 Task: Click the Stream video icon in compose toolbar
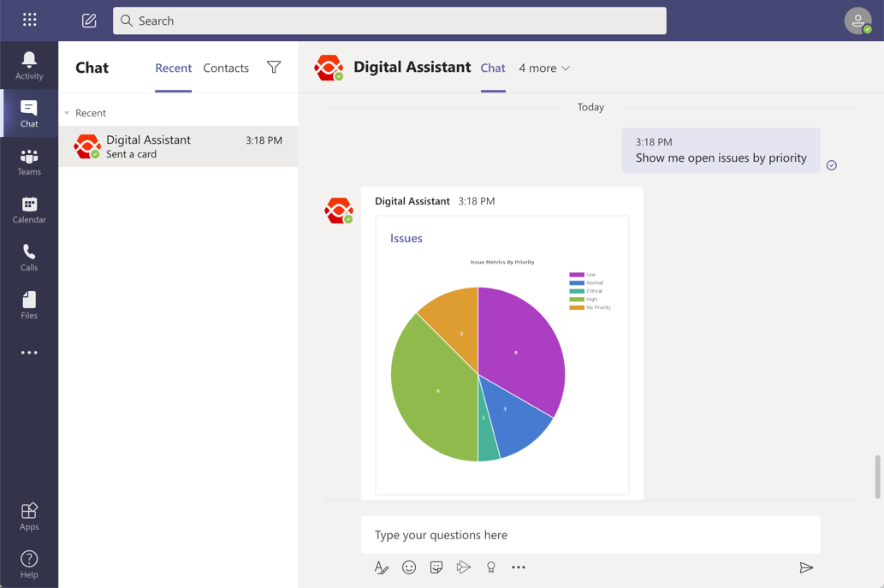(x=464, y=567)
